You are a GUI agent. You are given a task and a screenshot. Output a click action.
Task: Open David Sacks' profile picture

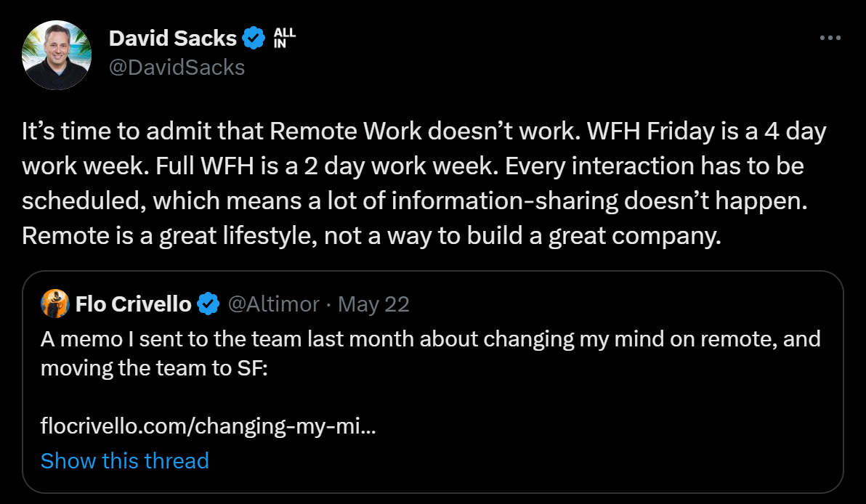57,54
